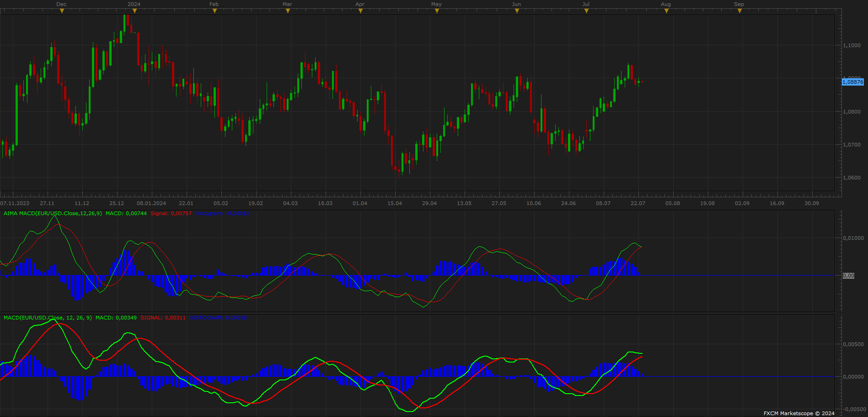Click the 15.04 date label
Viewport: 868px width, 417px height.
point(395,203)
